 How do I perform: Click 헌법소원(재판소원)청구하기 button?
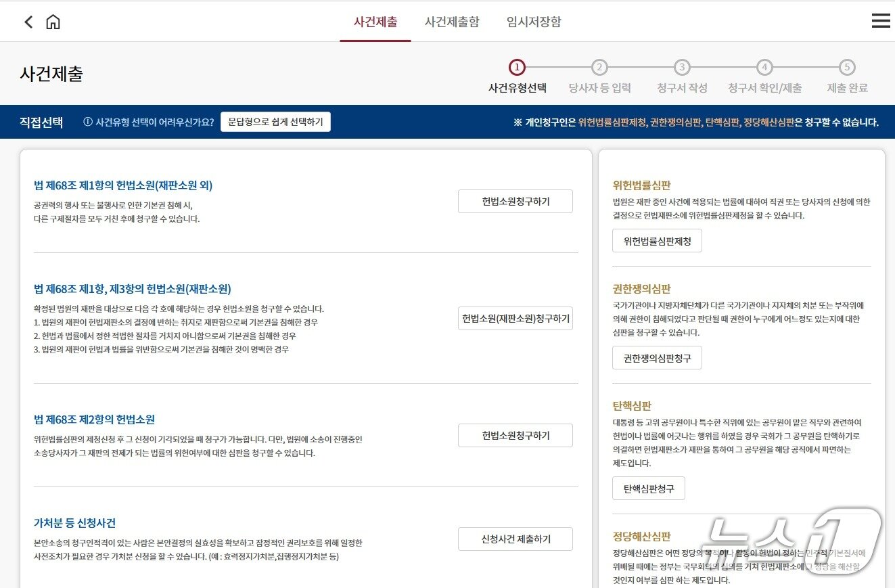(x=515, y=318)
